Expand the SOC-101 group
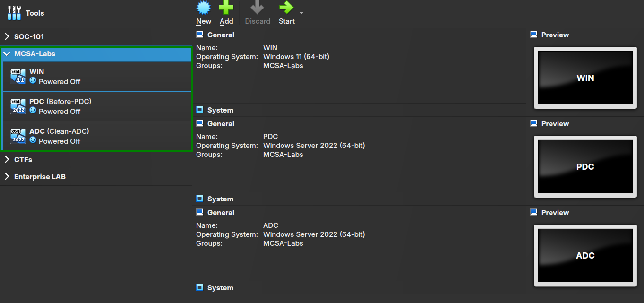 [x=7, y=36]
